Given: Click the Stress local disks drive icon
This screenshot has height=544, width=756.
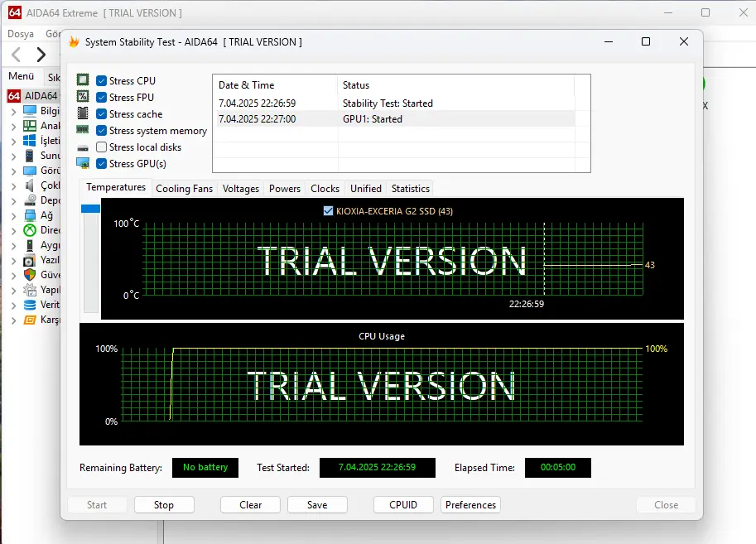Looking at the screenshot, I should (83, 148).
